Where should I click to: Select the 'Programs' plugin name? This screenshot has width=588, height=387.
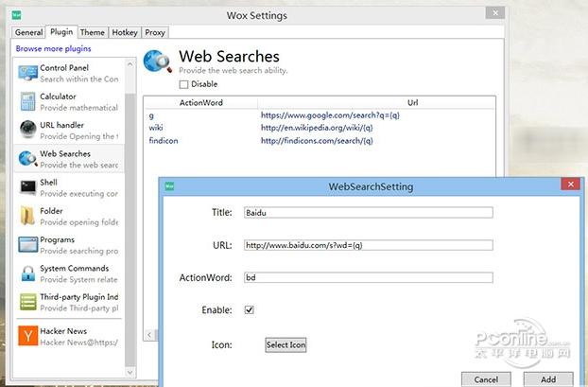tap(58, 239)
